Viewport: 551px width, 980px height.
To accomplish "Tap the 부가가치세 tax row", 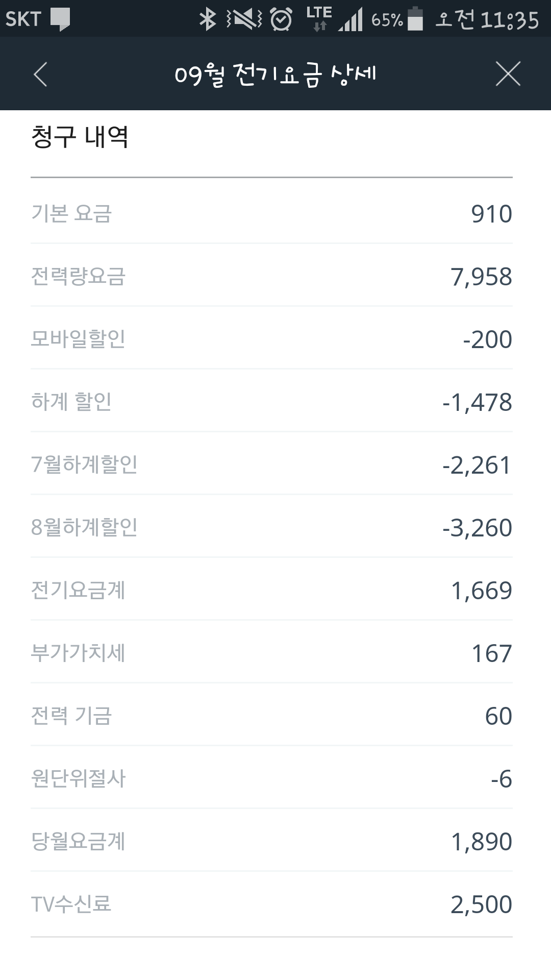I will pos(271,653).
